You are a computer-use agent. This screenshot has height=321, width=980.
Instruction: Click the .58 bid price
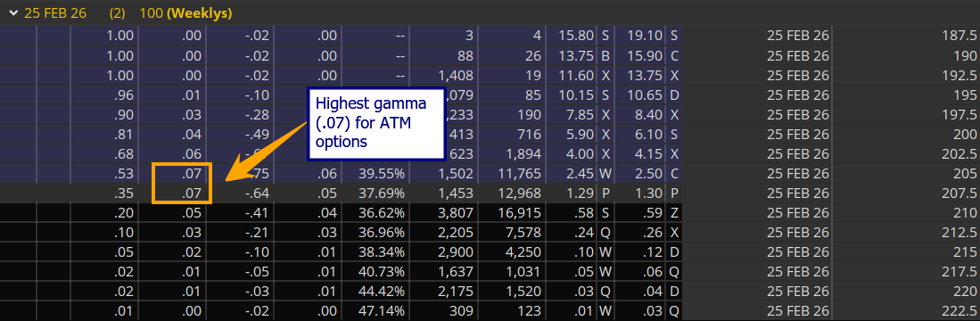coord(584,213)
